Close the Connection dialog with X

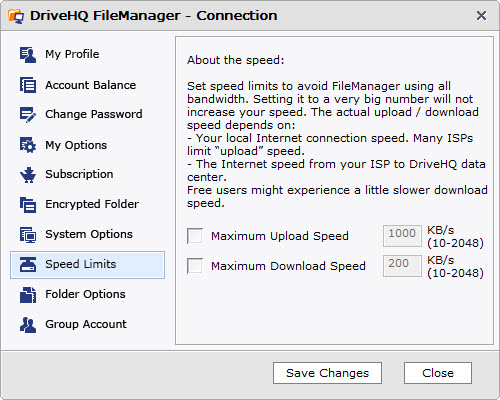[481, 16]
